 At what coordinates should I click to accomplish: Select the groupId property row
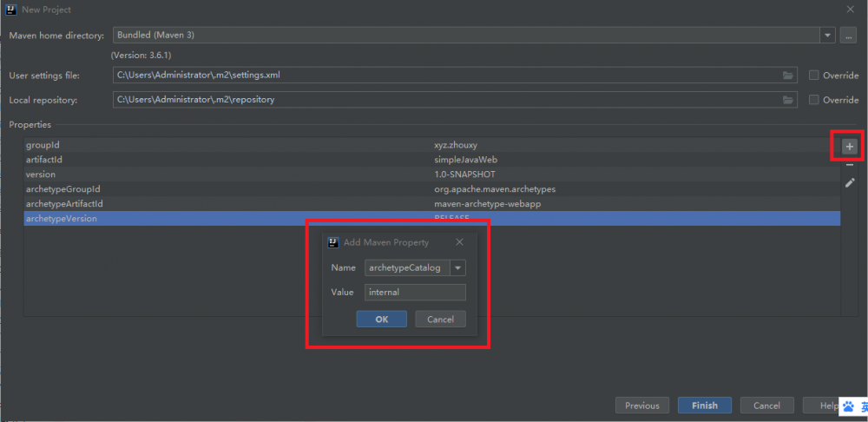431,145
